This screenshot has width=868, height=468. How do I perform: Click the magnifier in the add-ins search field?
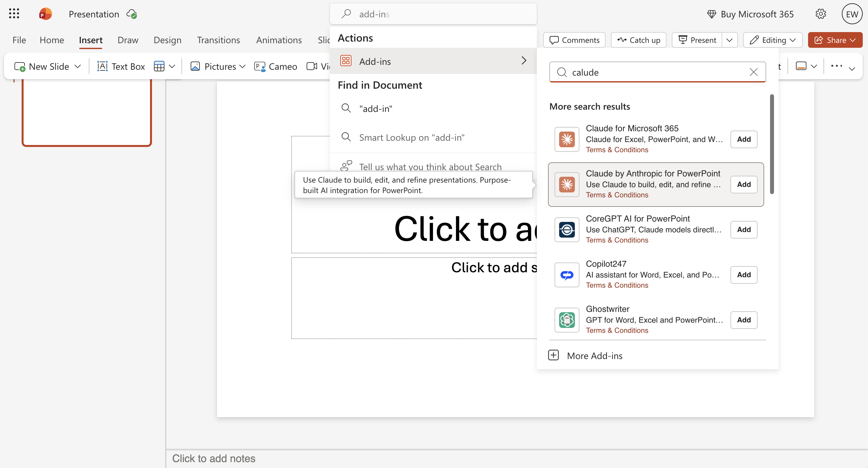562,72
